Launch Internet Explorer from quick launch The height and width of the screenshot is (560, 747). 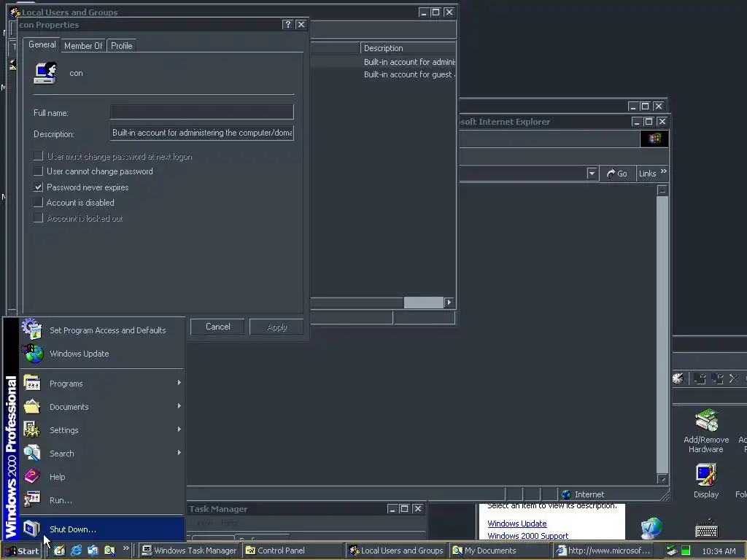click(76, 551)
